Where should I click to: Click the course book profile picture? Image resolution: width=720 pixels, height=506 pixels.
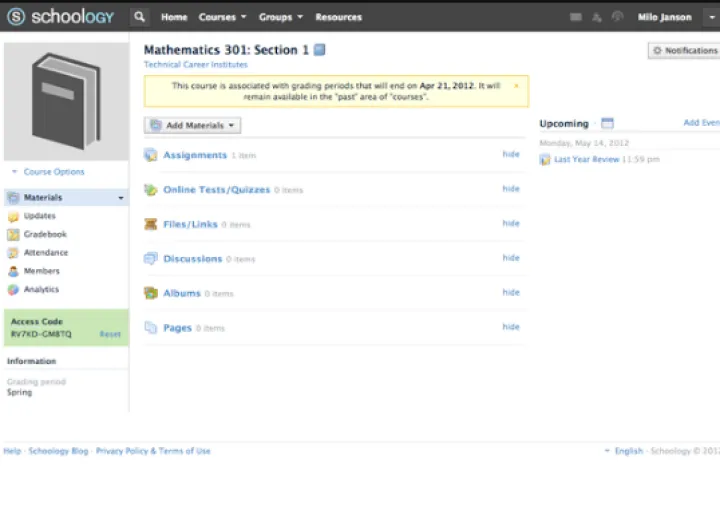[x=67, y=101]
